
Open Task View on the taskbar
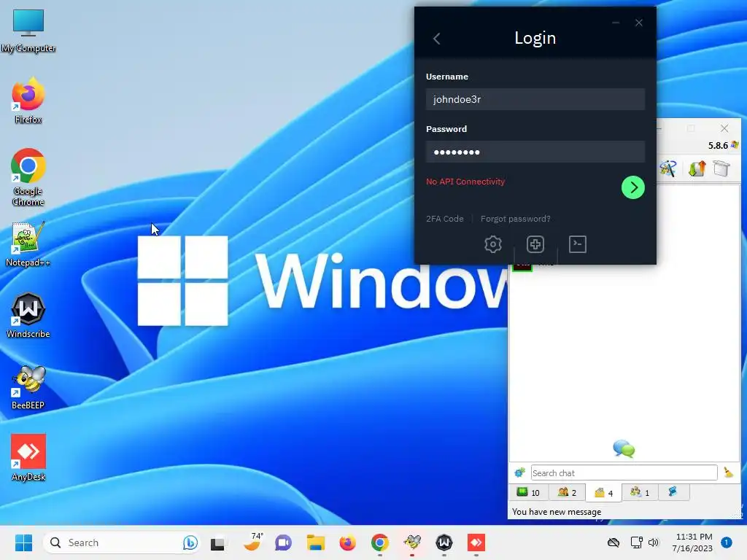click(217, 542)
